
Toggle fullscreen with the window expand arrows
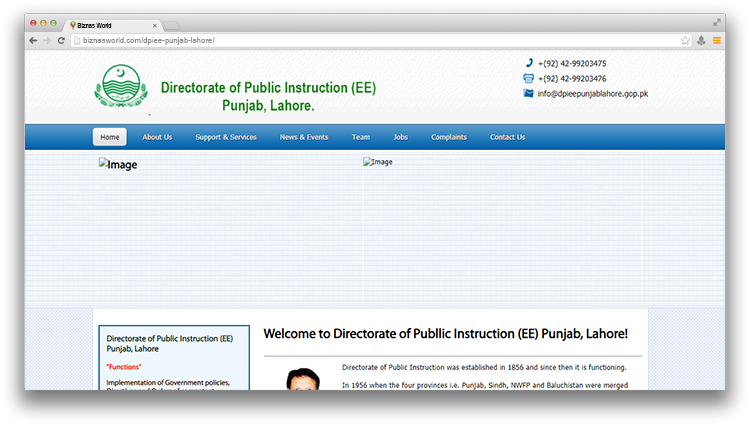[717, 22]
